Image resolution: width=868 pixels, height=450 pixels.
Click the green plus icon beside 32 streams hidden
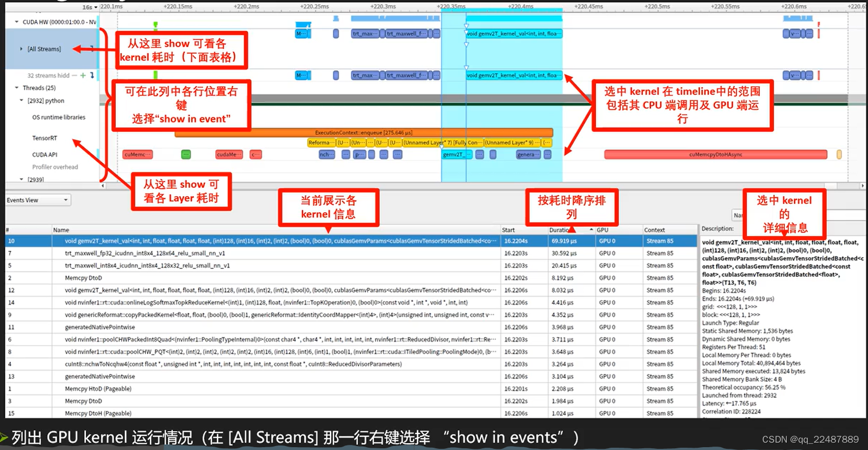(83, 75)
